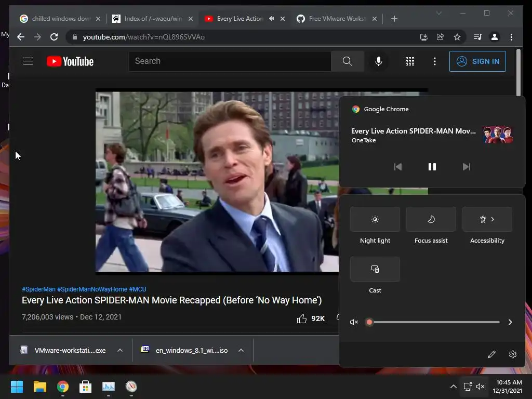This screenshot has width=532, height=399.
Task: Open clock and date in taskbar
Action: point(508,387)
